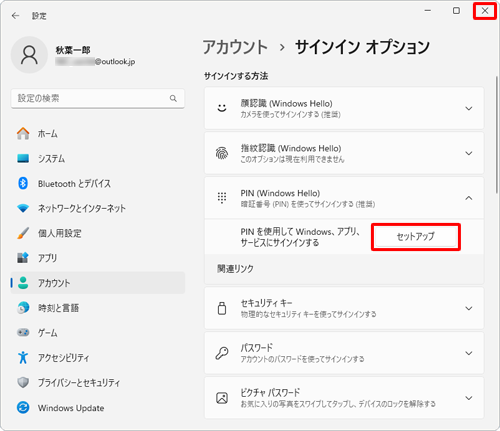Image resolution: width=500 pixels, height=431 pixels.
Task: Click このオプションは現在利用できません text
Action: pyautogui.click(x=292, y=159)
